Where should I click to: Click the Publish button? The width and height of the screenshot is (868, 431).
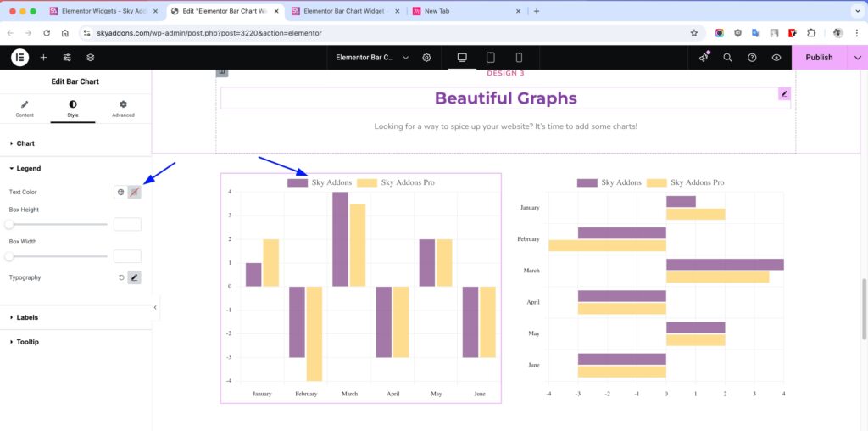tap(819, 57)
